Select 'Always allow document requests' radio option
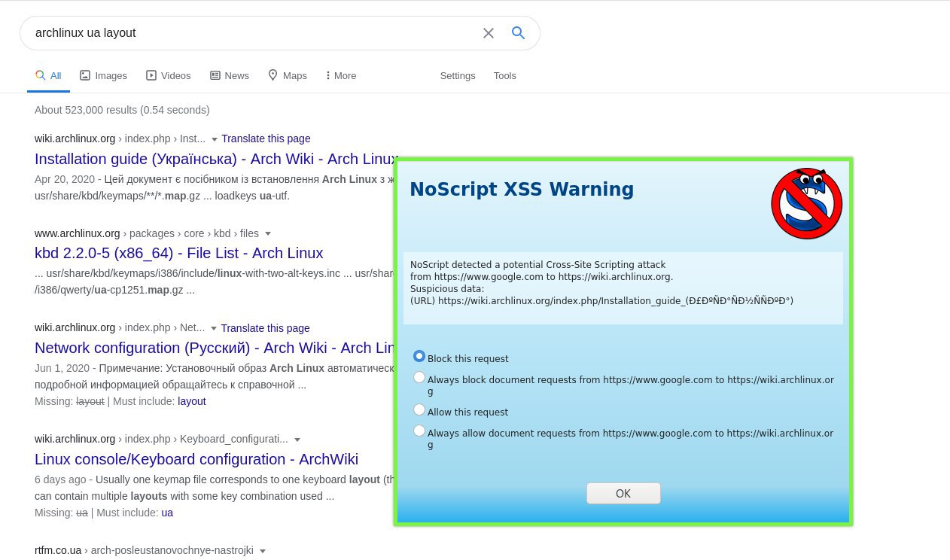950x560 pixels. [x=419, y=431]
